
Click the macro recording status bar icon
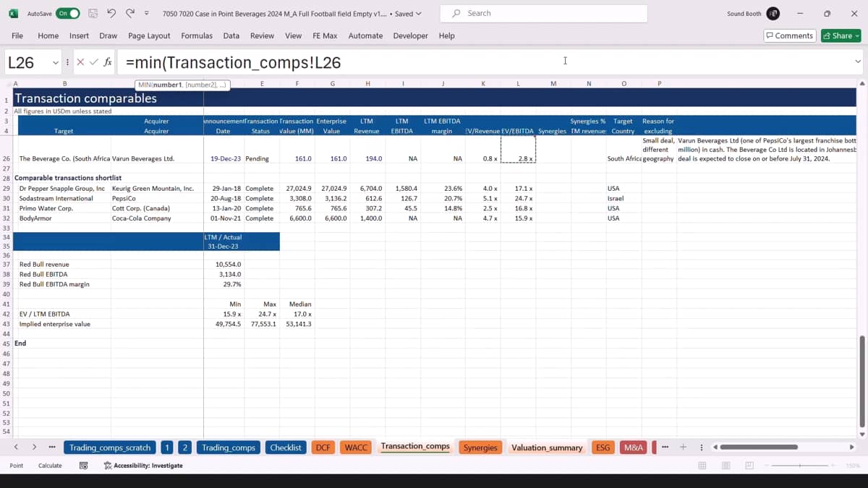point(83,466)
